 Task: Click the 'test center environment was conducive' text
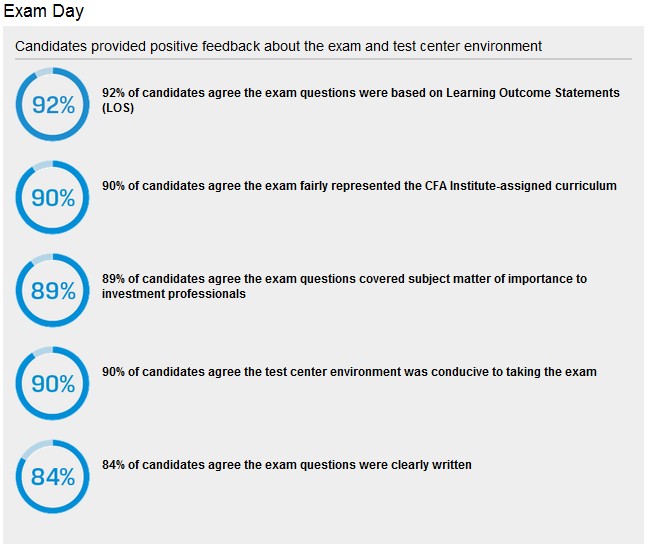pyautogui.click(x=349, y=371)
